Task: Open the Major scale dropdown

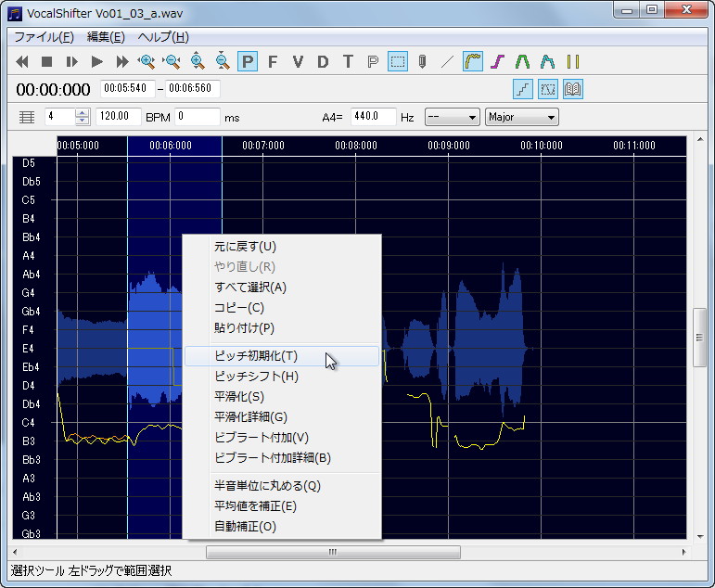Action: [x=522, y=117]
